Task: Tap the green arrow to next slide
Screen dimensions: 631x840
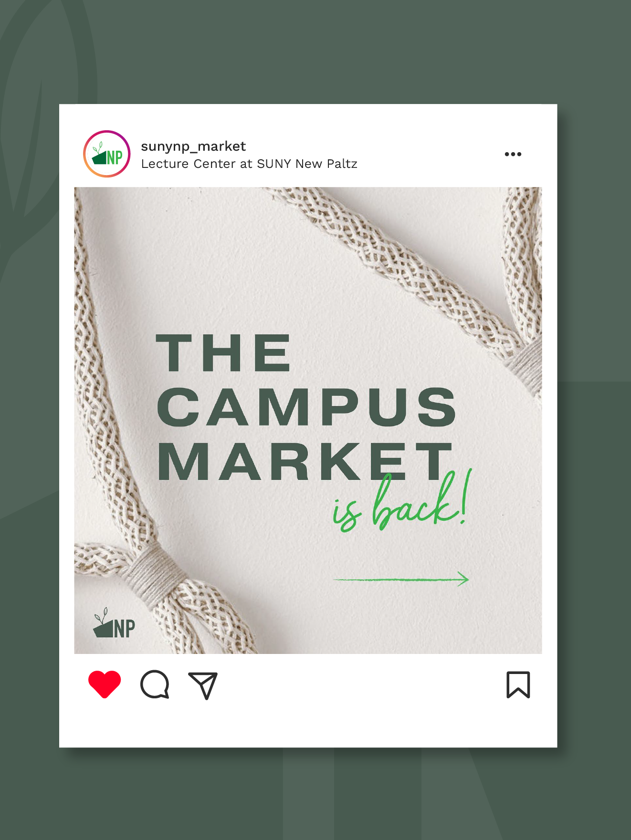Action: point(401,579)
